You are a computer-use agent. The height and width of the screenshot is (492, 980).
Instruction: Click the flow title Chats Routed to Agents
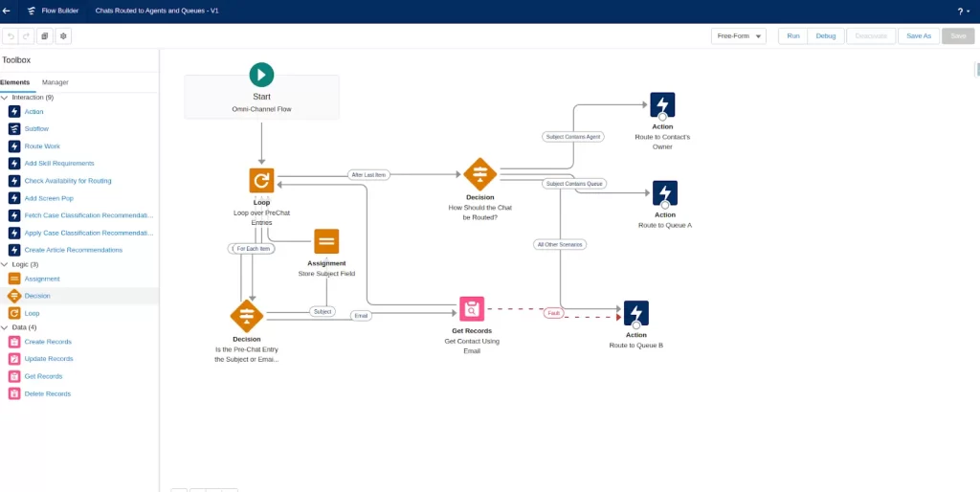157,11
